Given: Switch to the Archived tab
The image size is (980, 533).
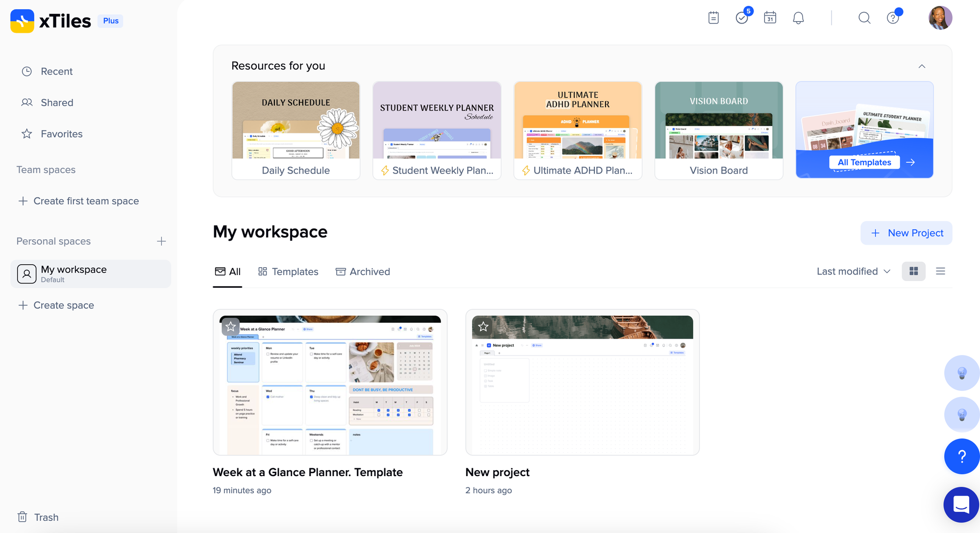Looking at the screenshot, I should [363, 272].
